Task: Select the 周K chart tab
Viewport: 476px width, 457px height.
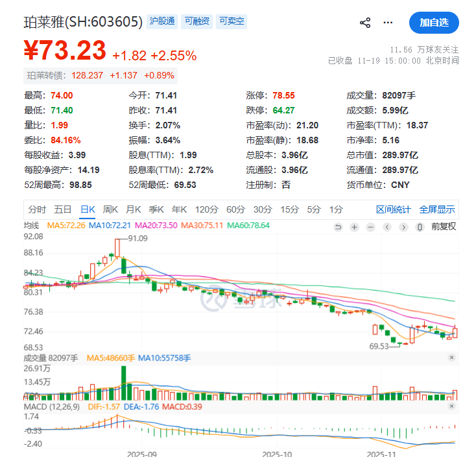Action: [110, 209]
